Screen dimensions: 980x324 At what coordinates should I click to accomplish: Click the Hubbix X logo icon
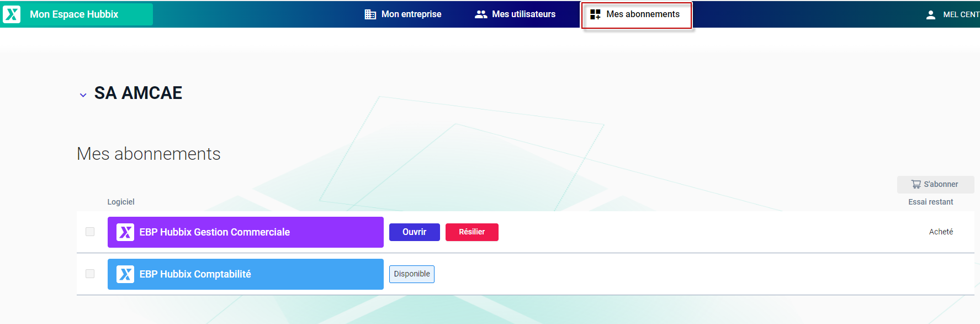point(12,14)
